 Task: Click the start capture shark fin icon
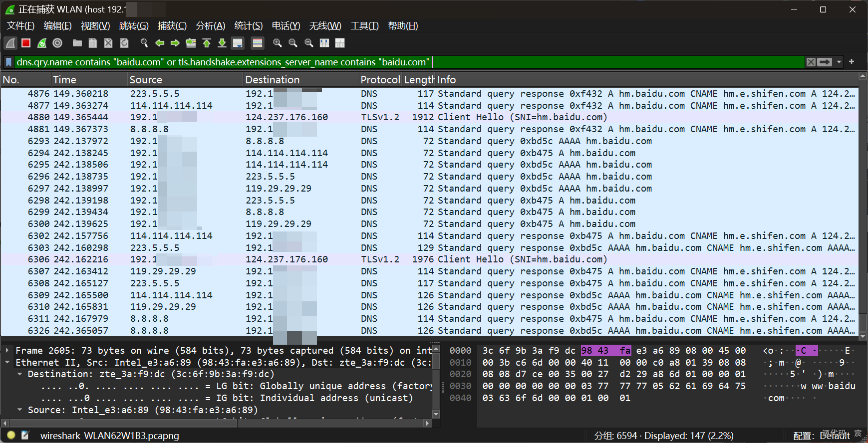pos(10,43)
